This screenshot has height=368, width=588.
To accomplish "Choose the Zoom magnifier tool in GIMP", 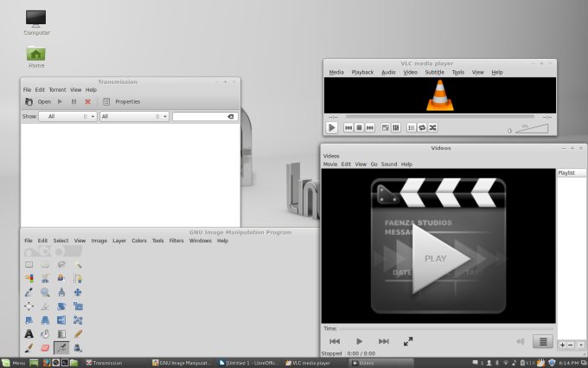I will [45, 293].
